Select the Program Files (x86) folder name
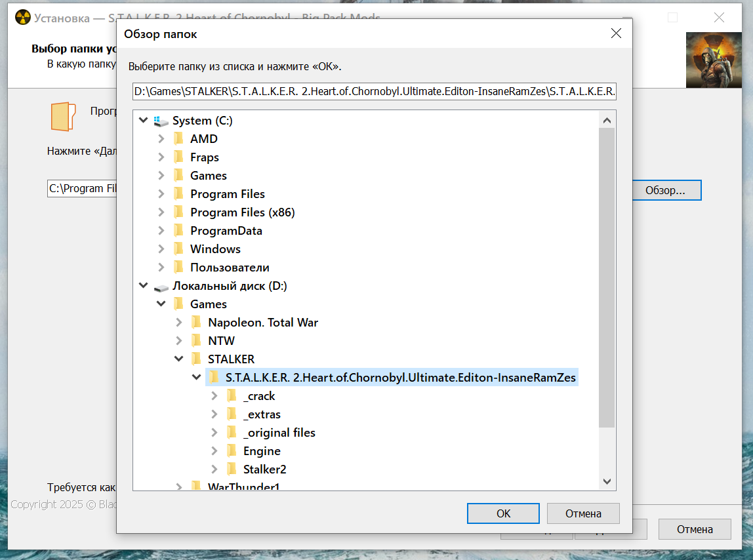This screenshot has height=560, width=753. [x=243, y=212]
